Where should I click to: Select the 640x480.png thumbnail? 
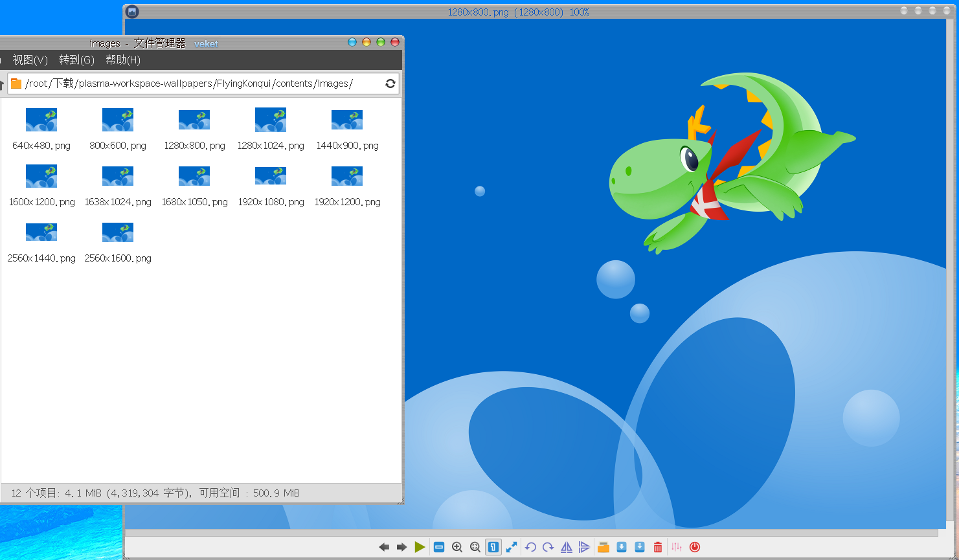[x=41, y=120]
